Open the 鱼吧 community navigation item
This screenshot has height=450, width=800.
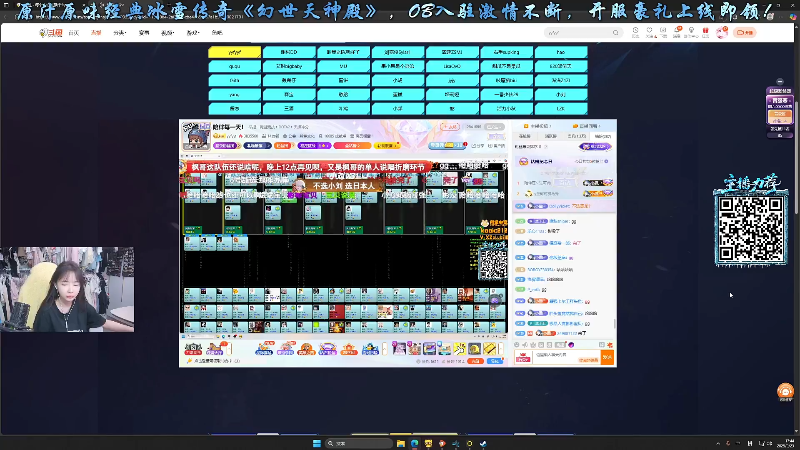pos(217,33)
